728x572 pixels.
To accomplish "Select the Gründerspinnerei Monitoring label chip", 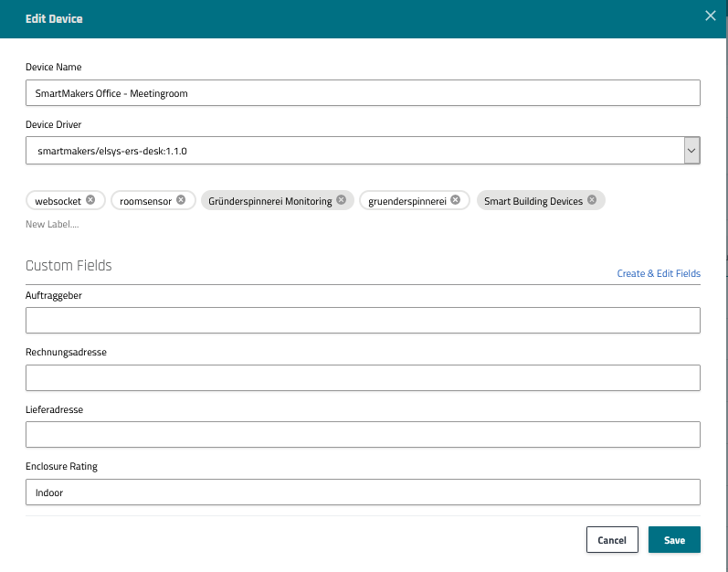I will pyautogui.click(x=269, y=201).
